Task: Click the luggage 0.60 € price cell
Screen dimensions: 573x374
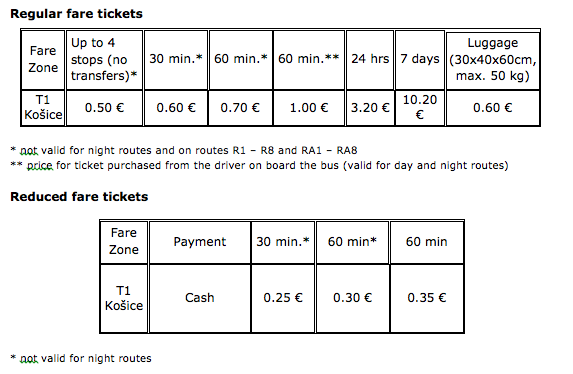Action: (493, 108)
